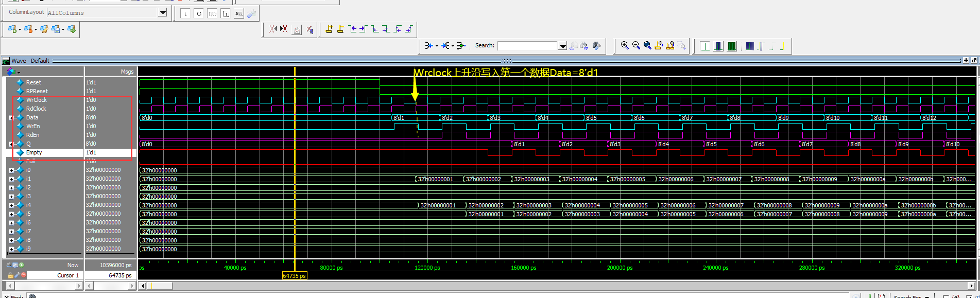Select the Empty signal in the list
This screenshot has width=980, height=298.
tap(34, 152)
